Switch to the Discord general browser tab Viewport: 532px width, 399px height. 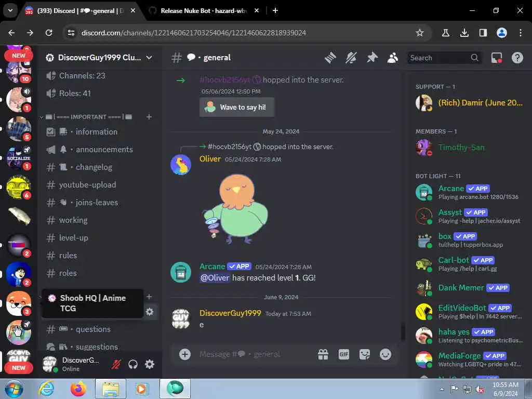click(x=81, y=10)
